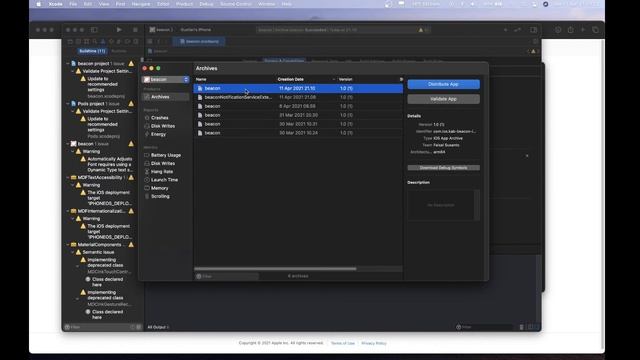Click the Stop button in Xcode toolbar
This screenshot has width=640, height=360.
coord(135,30)
